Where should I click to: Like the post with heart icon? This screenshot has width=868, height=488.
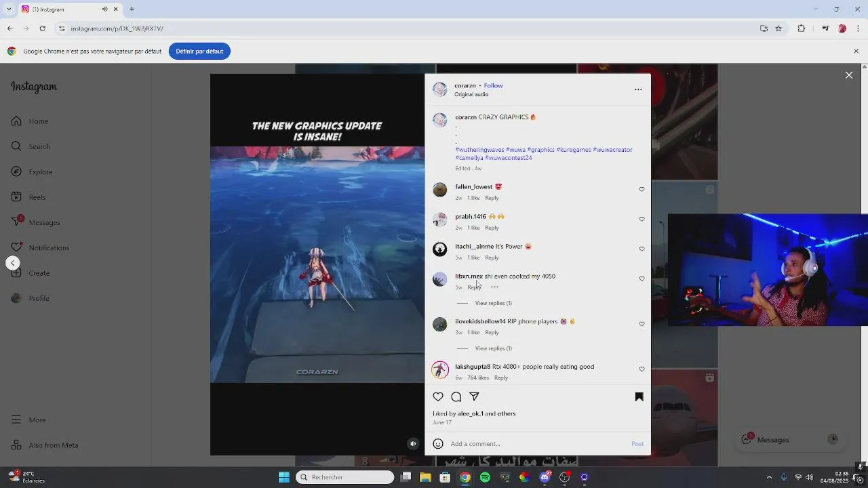coord(438,397)
